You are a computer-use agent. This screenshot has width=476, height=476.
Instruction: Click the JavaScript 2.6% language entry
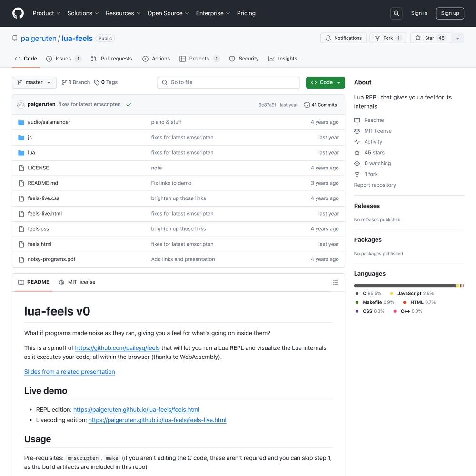pos(412,294)
